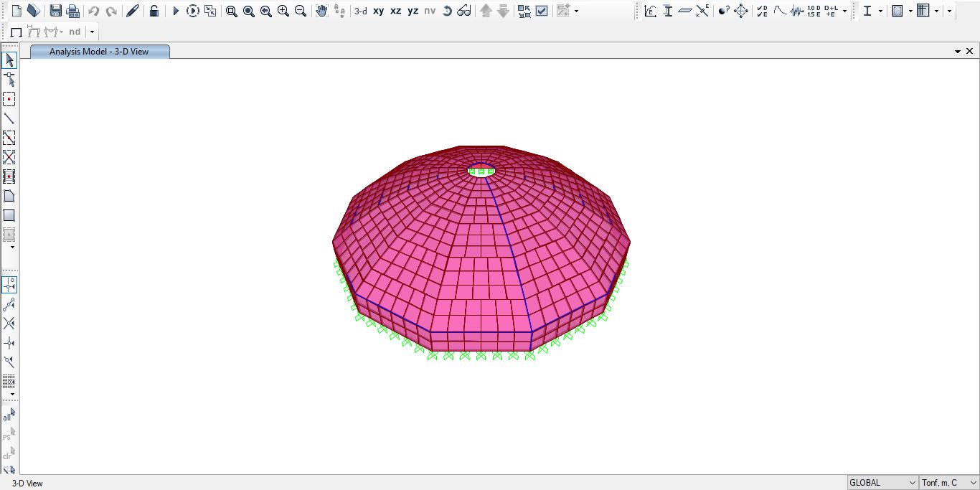Image resolution: width=980 pixels, height=490 pixels.
Task: Toggle the model lock padlock icon
Action: coord(154,11)
